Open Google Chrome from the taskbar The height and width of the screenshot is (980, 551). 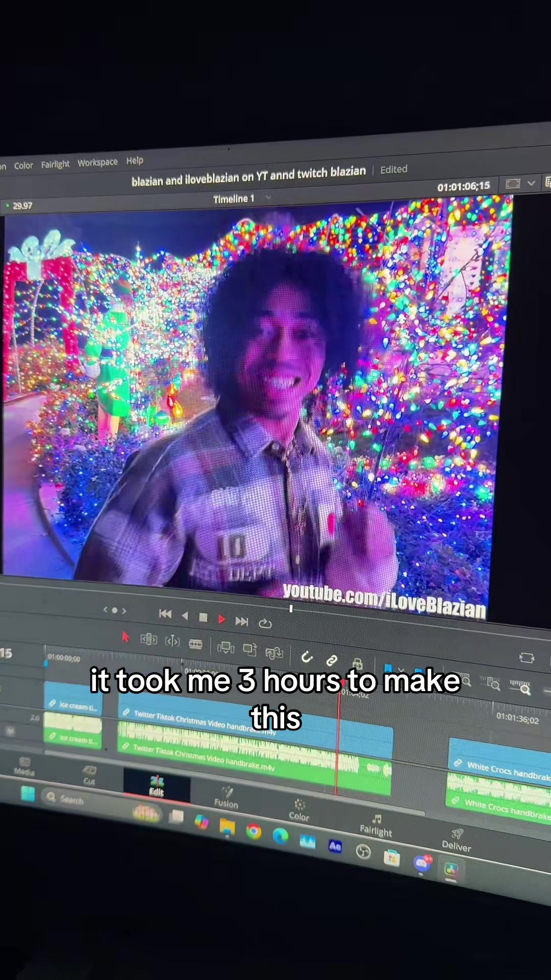pos(254,832)
